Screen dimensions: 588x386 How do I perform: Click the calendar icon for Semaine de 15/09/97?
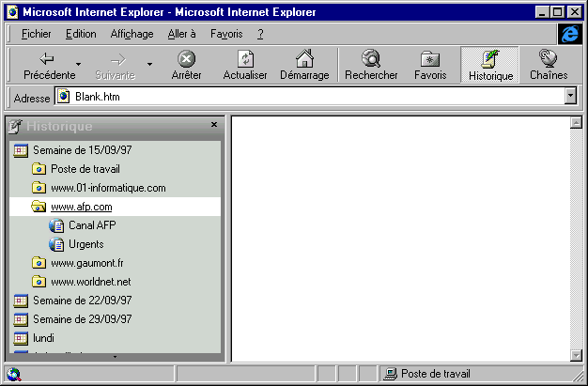click(21, 150)
